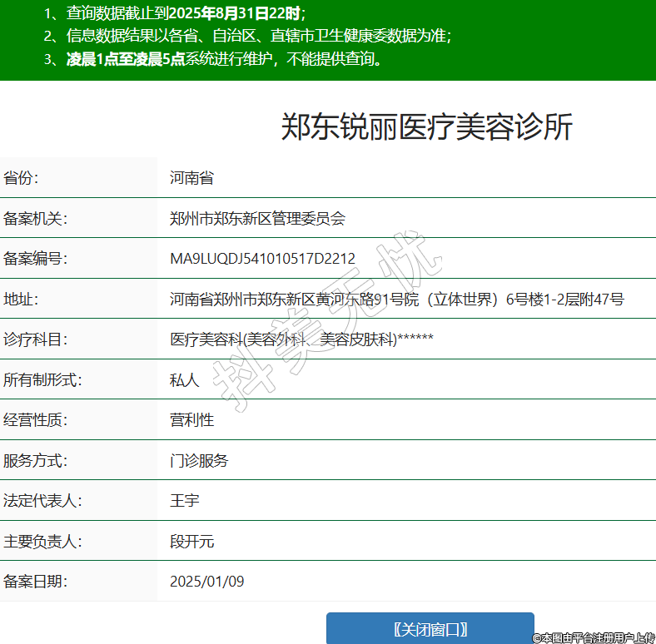Click the filing date 2025/01/09

click(x=206, y=582)
